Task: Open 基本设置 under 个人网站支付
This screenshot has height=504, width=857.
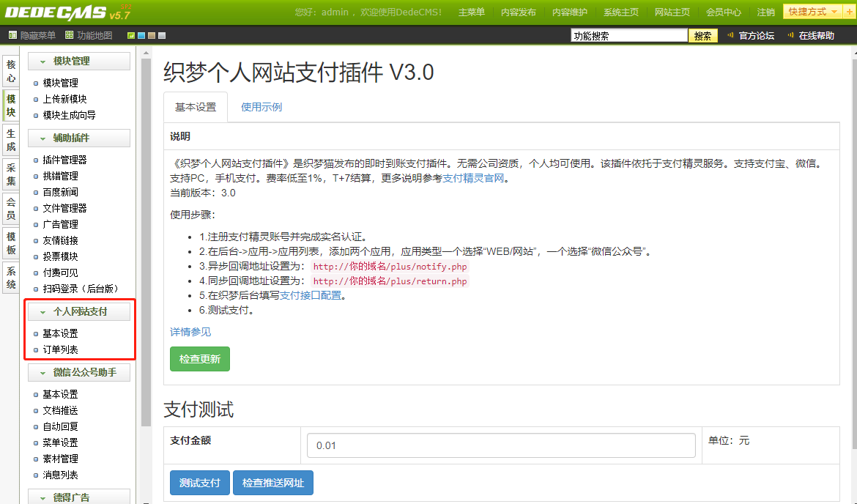Action: coord(61,333)
